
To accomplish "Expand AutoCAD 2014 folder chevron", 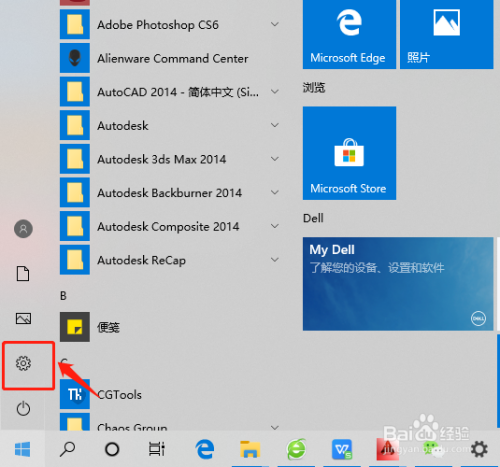I will tap(275, 91).
